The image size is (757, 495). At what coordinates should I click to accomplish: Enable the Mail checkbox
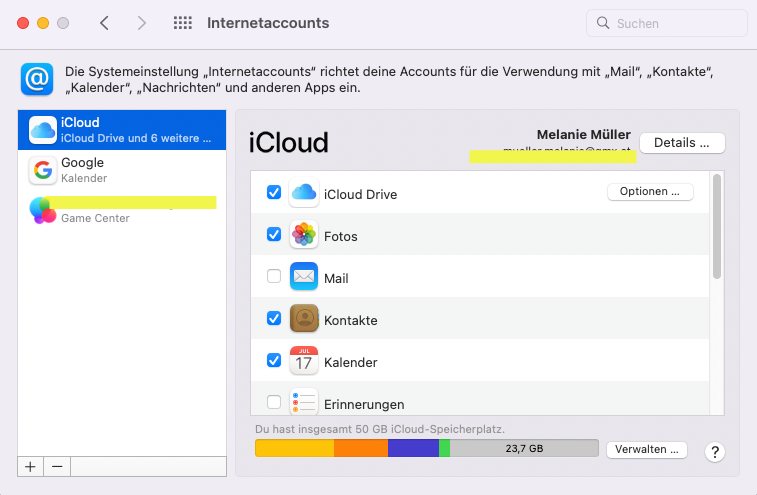274,277
